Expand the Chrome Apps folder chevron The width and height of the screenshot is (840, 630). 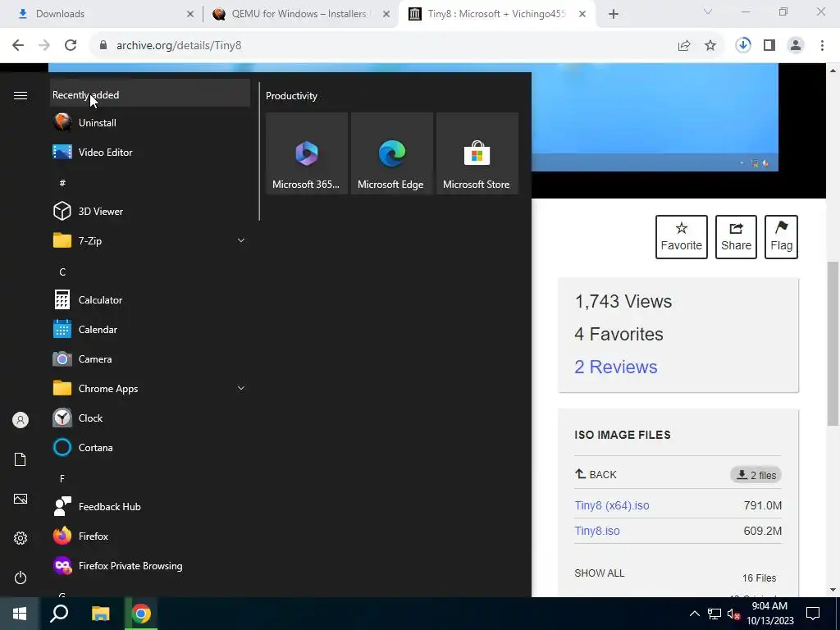[x=241, y=388]
